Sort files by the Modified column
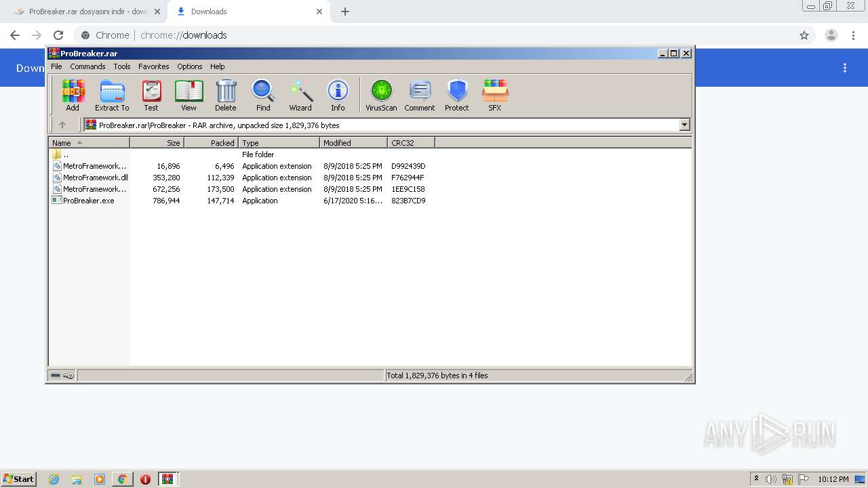Viewport: 868px width, 488px height. point(353,143)
